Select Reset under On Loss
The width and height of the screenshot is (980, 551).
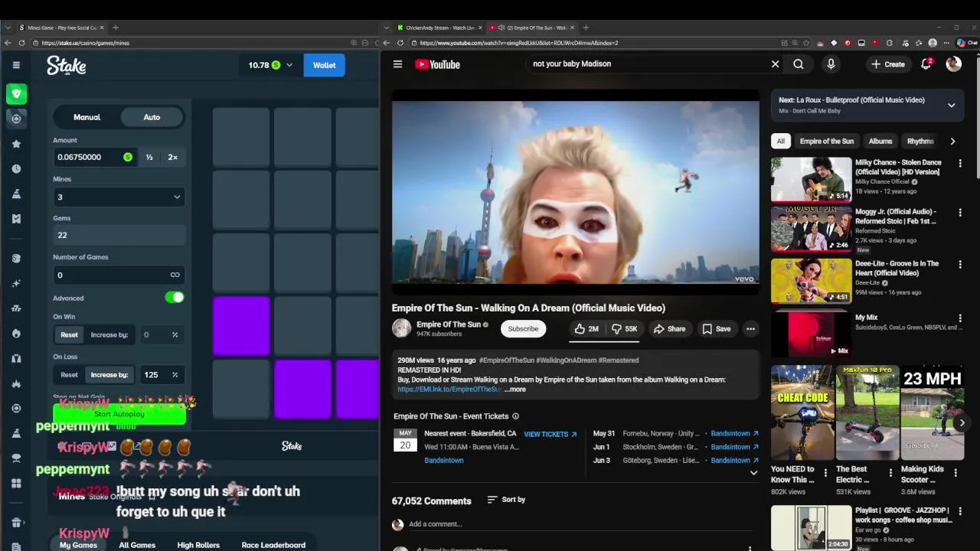(x=69, y=374)
